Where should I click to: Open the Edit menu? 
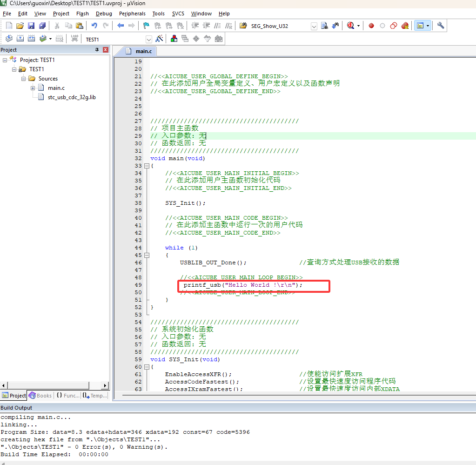point(23,13)
